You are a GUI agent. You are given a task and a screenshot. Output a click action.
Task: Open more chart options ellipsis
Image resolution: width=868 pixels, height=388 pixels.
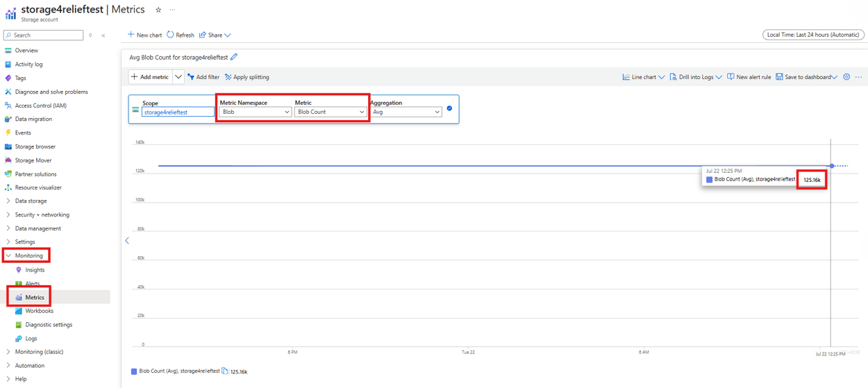click(x=859, y=77)
